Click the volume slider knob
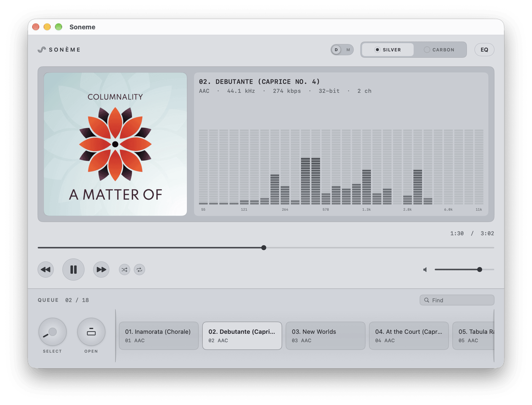The height and width of the screenshot is (405, 532). [x=480, y=270]
